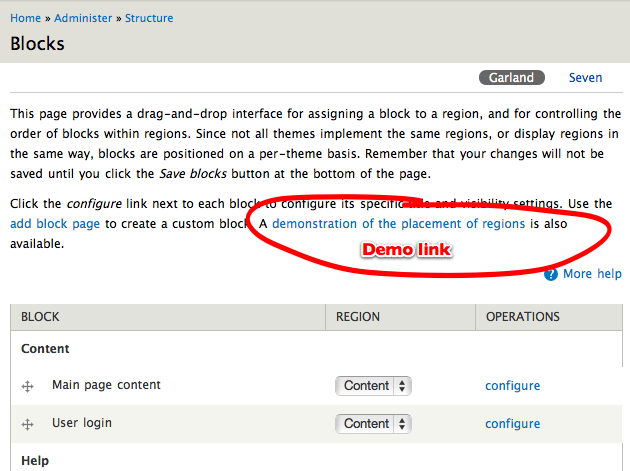Click the blue question mark help icon
630x471 pixels.
551,274
